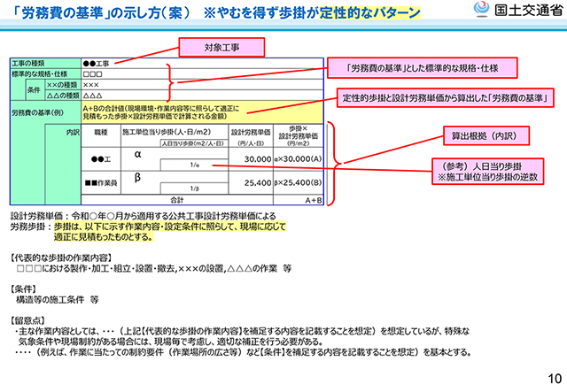Image resolution: width=567 pixels, height=392 pixels.
Task: Select the α productivity value cell
Action: (138, 153)
